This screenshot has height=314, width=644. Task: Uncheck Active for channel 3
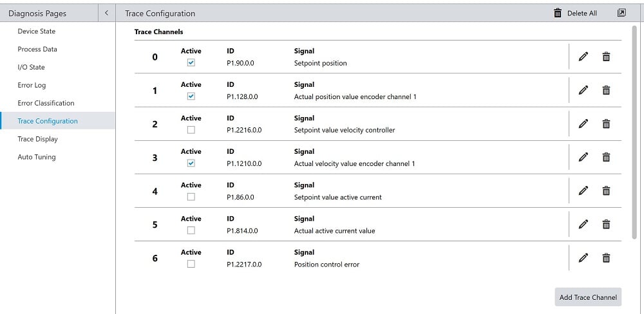click(x=191, y=163)
